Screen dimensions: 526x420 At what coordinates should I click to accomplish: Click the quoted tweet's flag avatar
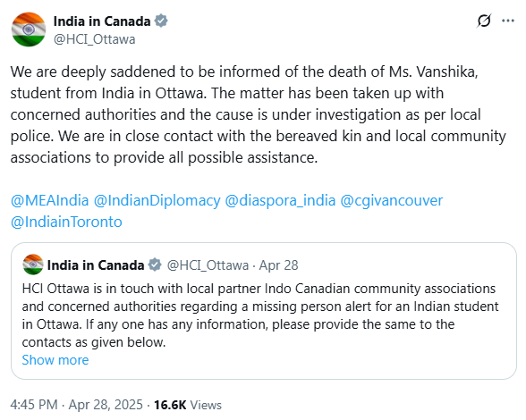33,265
